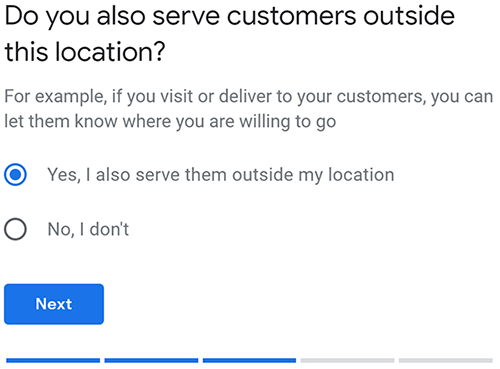The image size is (500, 369).
Task: Click the fourth gray progress segment
Action: point(347,360)
